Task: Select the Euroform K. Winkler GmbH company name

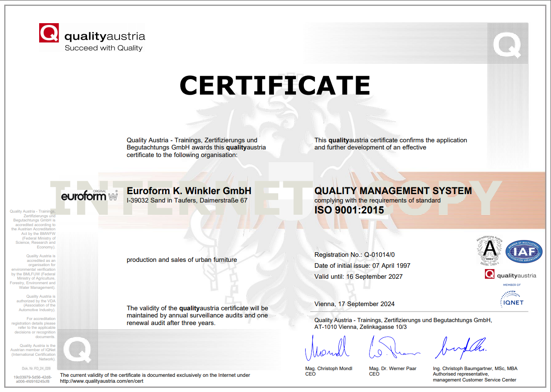Action: [x=189, y=191]
